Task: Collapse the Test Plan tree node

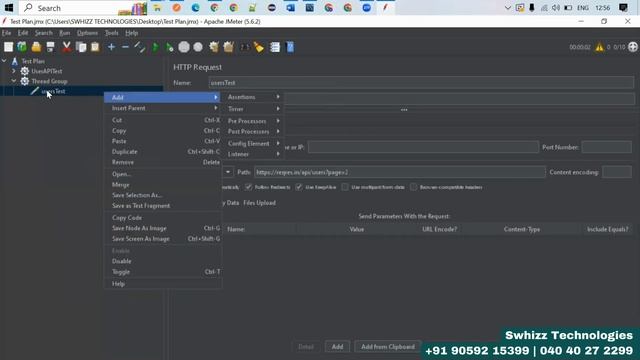Action: pyautogui.click(x=4, y=61)
